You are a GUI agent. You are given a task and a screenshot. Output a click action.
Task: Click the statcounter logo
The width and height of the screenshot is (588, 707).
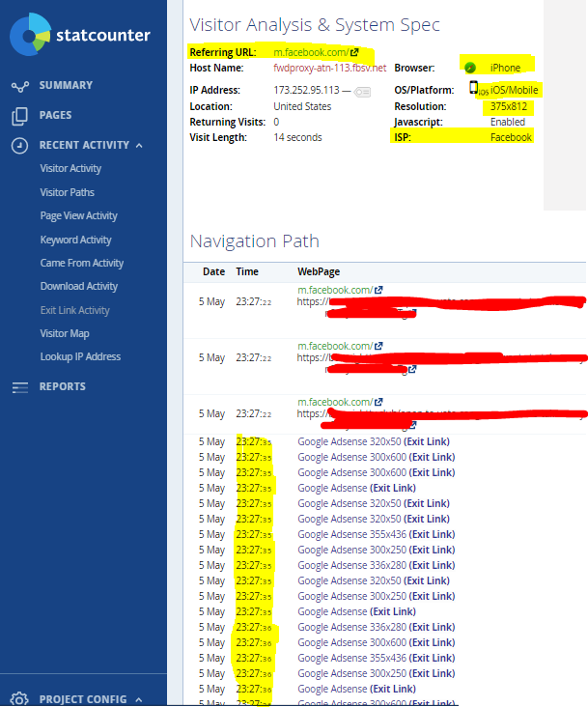(80, 35)
